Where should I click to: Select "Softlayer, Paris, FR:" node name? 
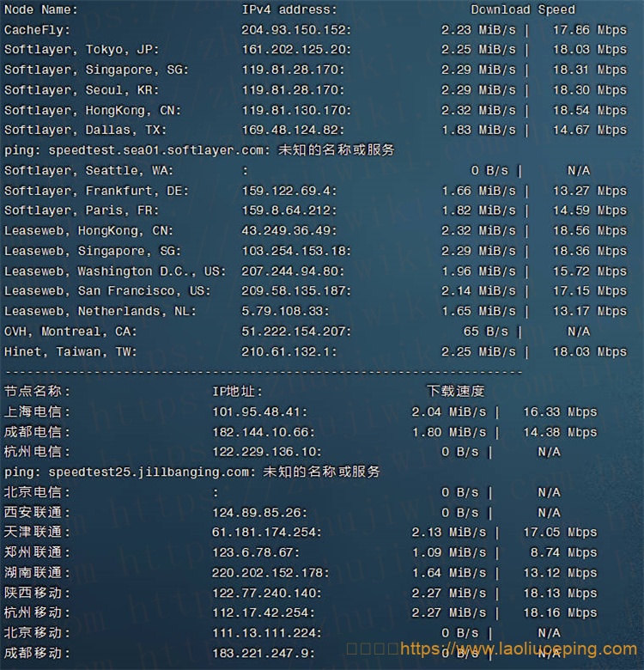(x=82, y=210)
